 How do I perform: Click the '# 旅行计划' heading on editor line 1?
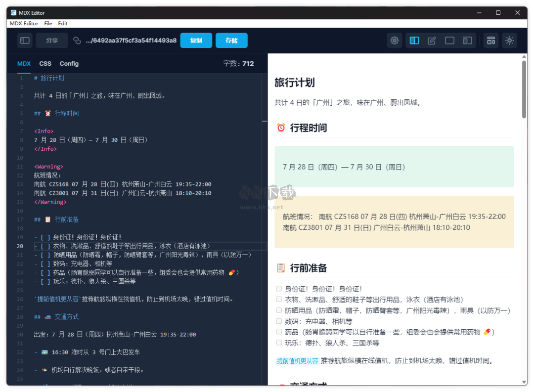click(x=48, y=78)
